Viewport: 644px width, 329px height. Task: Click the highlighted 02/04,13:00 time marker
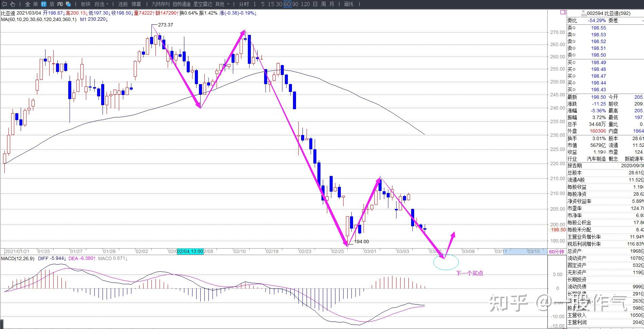click(190, 251)
